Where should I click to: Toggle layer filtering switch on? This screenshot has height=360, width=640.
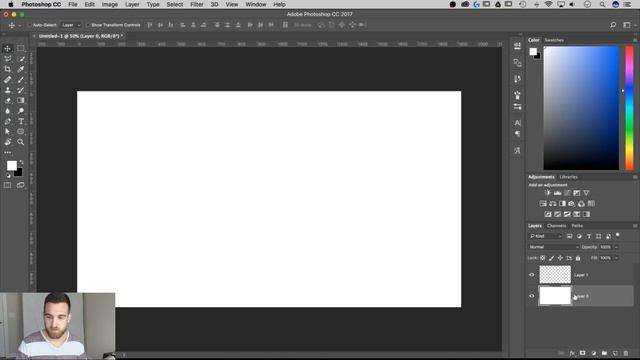pos(618,236)
